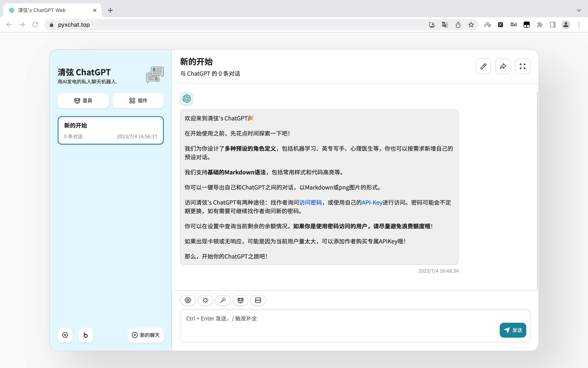
Task: Click the browser share icon in address bar
Action: click(x=458, y=25)
